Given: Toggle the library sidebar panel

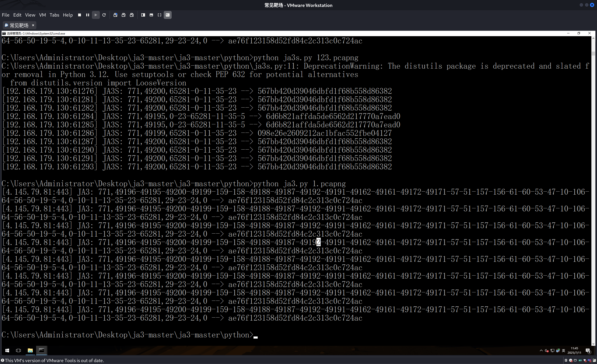Looking at the screenshot, I should 143,15.
